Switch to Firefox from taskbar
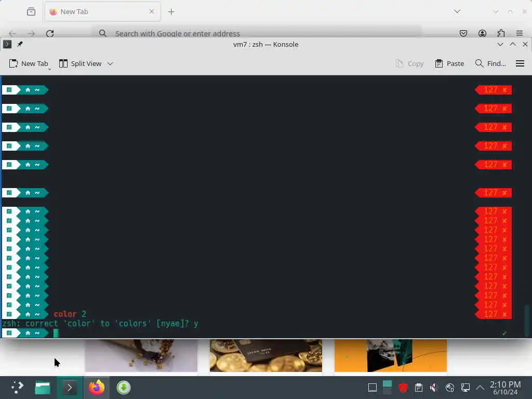 (x=96, y=388)
